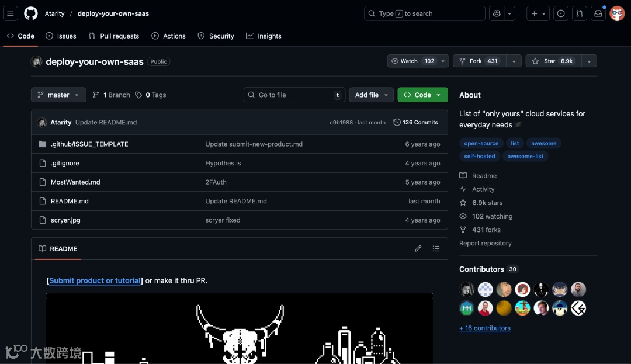The image size is (631, 364).
Task: Click the Go to file search box
Action: [x=294, y=95]
